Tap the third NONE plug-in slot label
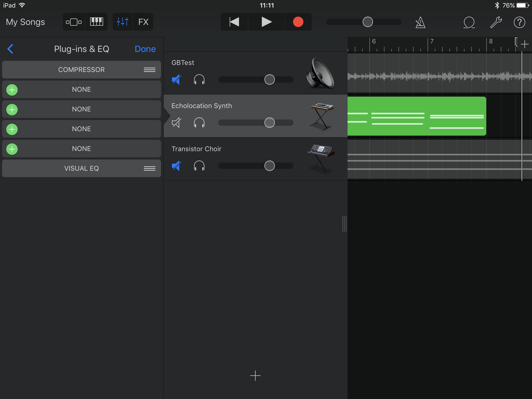Viewport: 532px width, 399px height. click(x=81, y=129)
